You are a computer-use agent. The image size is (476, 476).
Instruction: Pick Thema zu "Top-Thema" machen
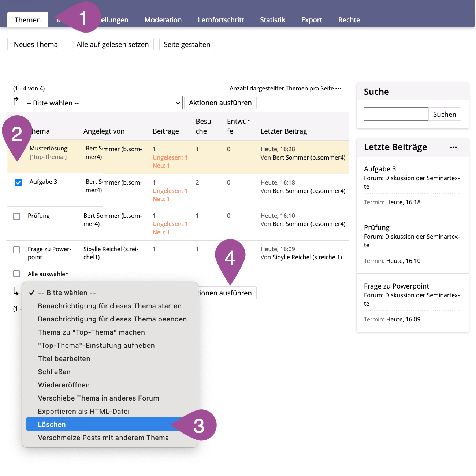(92, 332)
